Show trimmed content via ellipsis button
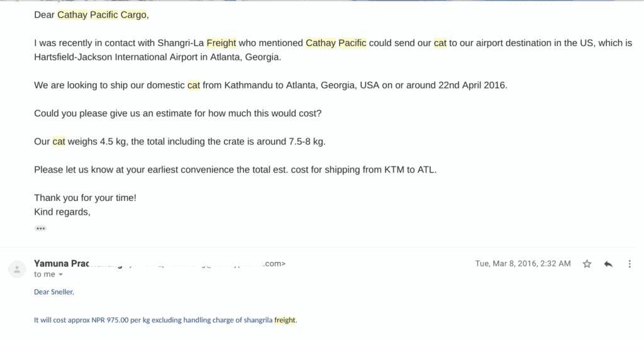 click(x=40, y=228)
